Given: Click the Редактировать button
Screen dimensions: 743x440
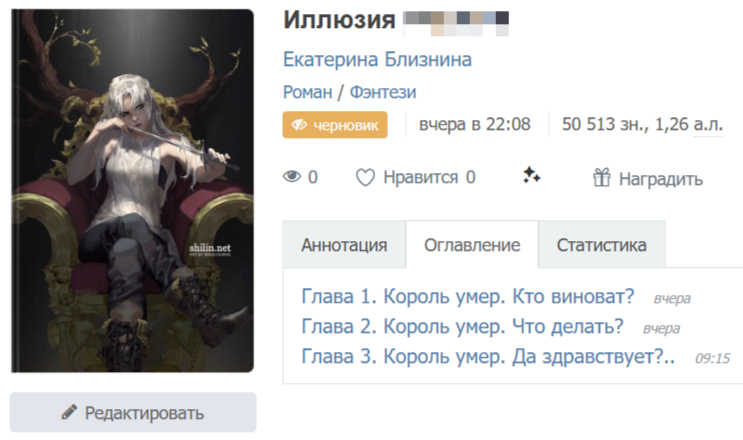Looking at the screenshot, I should tap(133, 412).
